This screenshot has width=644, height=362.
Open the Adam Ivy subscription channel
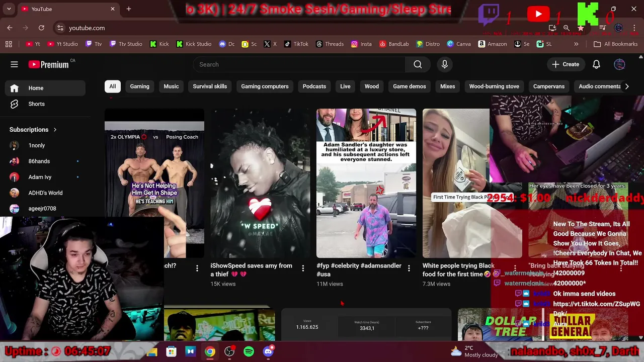(45, 177)
